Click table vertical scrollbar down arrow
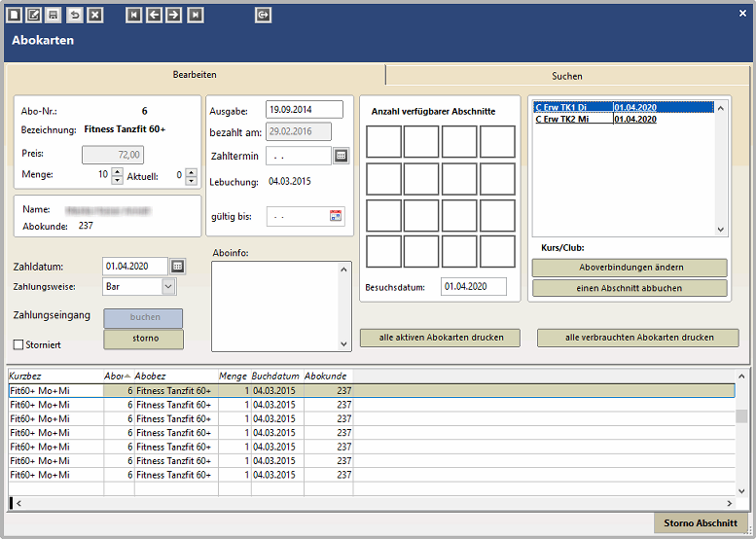 pos(741,491)
